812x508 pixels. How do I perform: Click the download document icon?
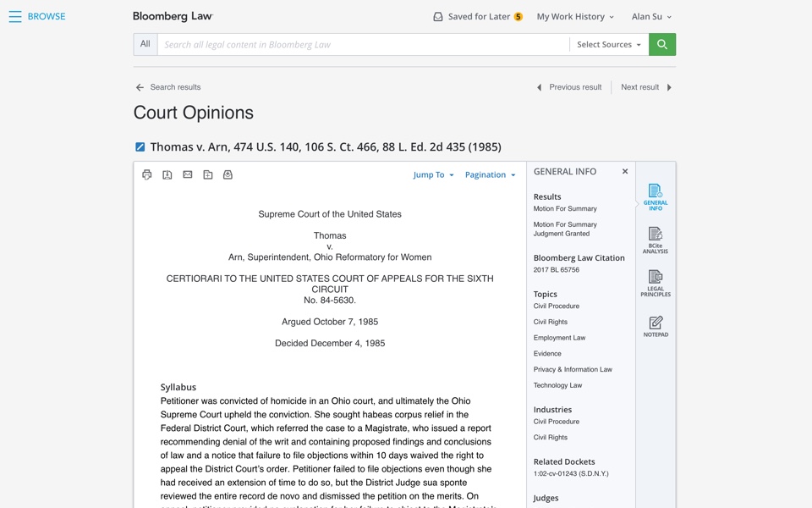coord(167,174)
